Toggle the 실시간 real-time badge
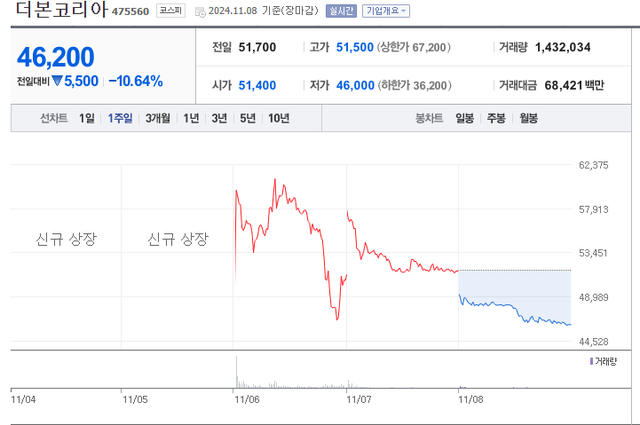The image size is (640, 425). pyautogui.click(x=342, y=10)
